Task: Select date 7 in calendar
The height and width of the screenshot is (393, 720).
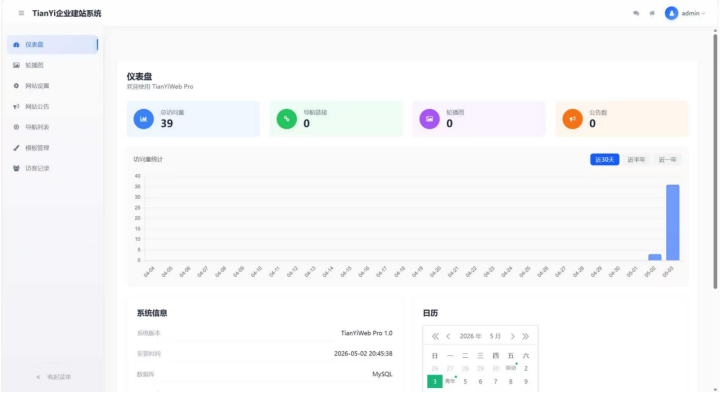Action: [495, 382]
